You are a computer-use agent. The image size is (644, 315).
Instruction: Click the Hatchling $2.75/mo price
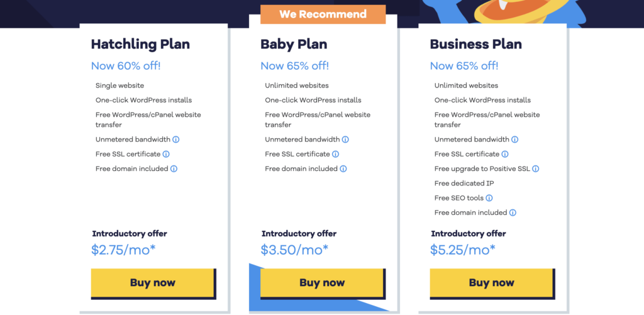click(123, 250)
